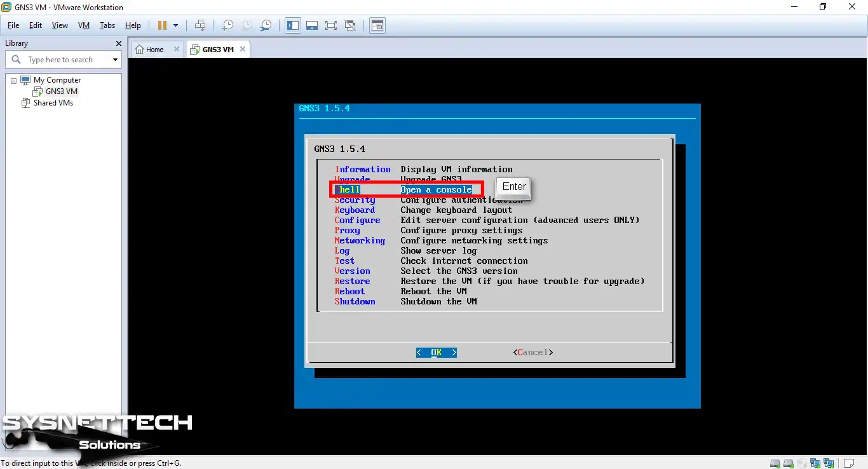Screen dimensions: 868x469
Task: Restore down the VMware Workstation window
Action: click(x=823, y=7)
